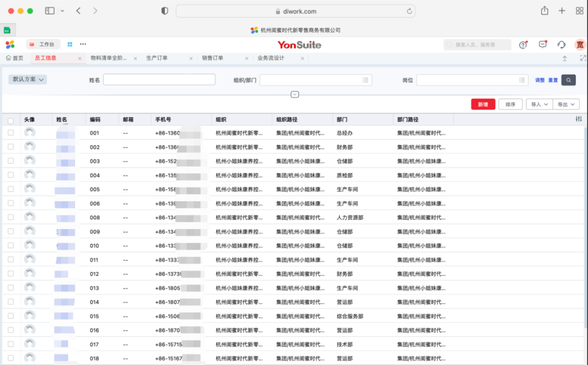Click the 质检部 department cell
Image resolution: width=588 pixels, height=365 pixels.
coord(345,175)
